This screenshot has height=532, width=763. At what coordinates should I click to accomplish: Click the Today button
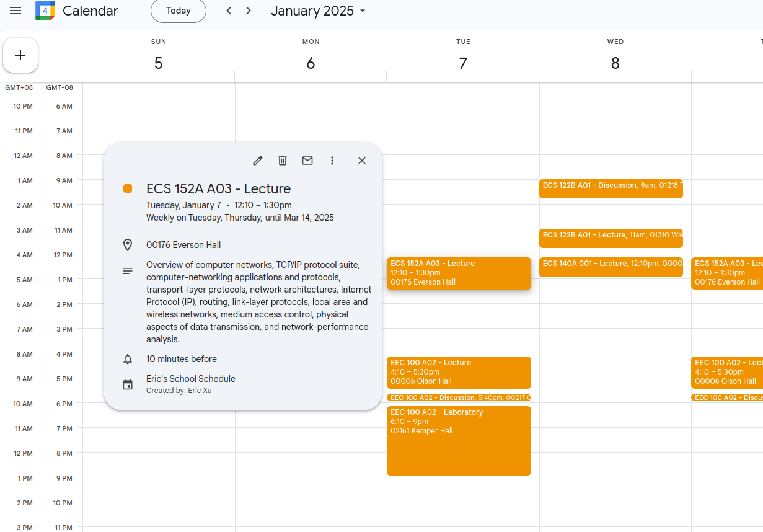click(x=179, y=11)
